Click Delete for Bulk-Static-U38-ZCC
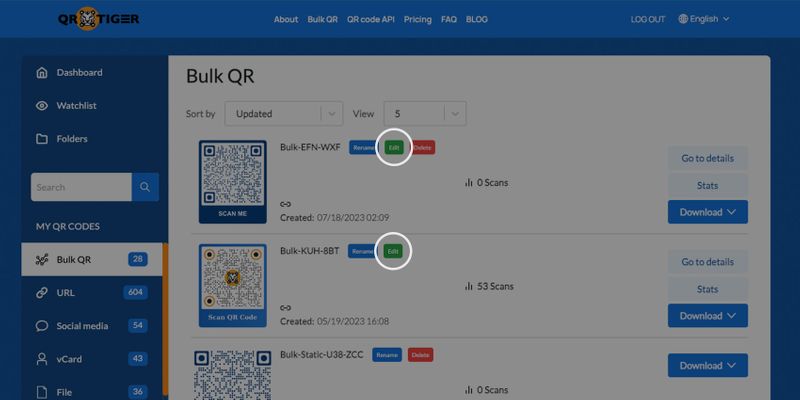Image resolution: width=800 pixels, height=400 pixels. click(x=420, y=355)
